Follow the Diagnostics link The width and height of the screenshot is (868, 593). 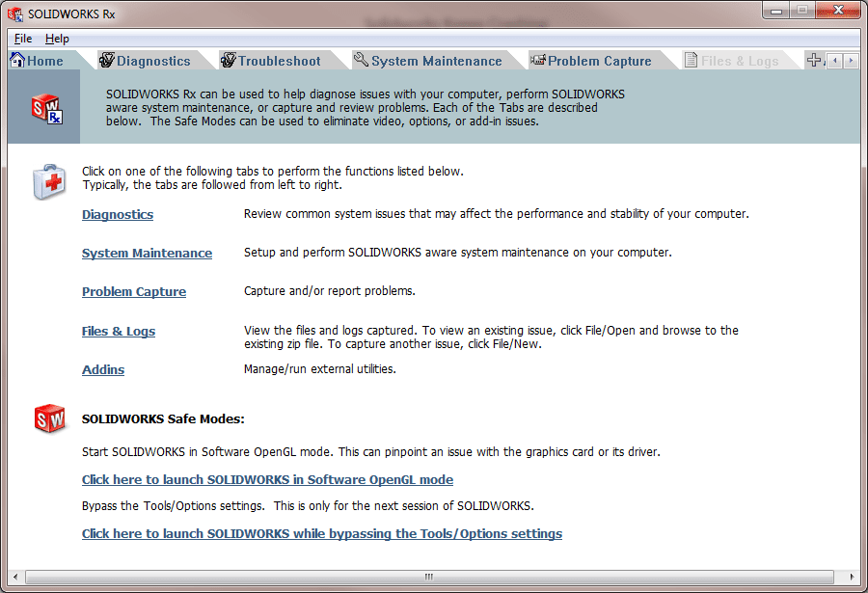tap(118, 215)
